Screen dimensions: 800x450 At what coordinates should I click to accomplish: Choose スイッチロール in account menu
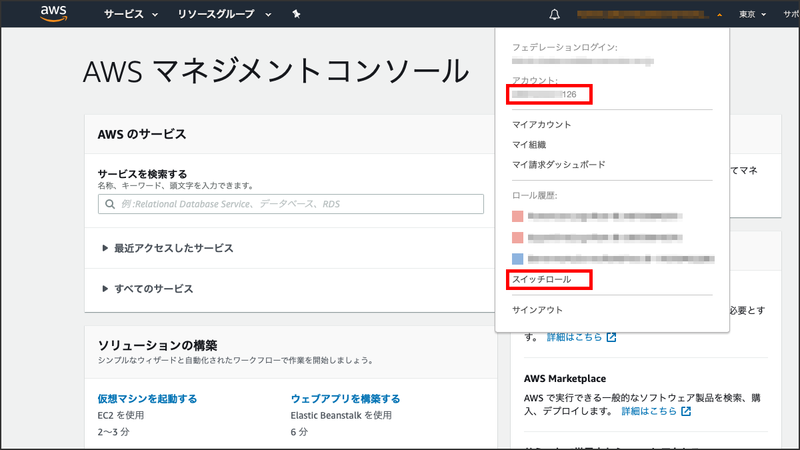pos(541,280)
